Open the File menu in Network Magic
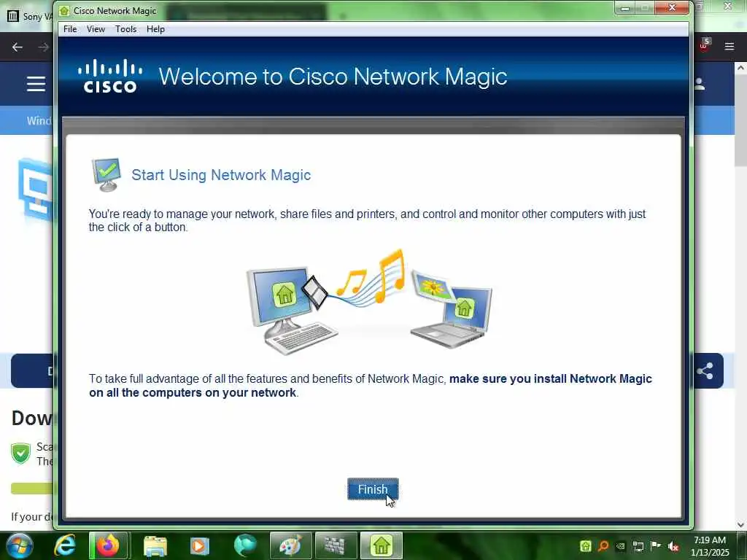This screenshot has height=560, width=747. pyautogui.click(x=70, y=29)
